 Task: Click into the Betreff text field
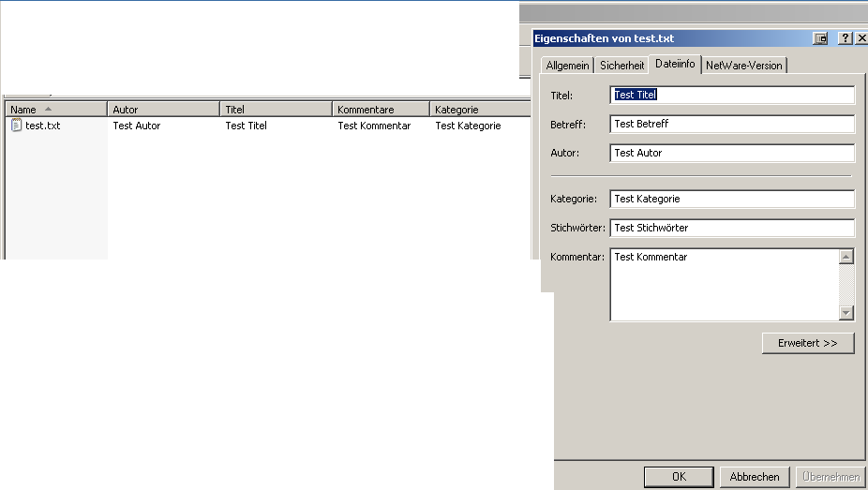pyautogui.click(x=731, y=124)
